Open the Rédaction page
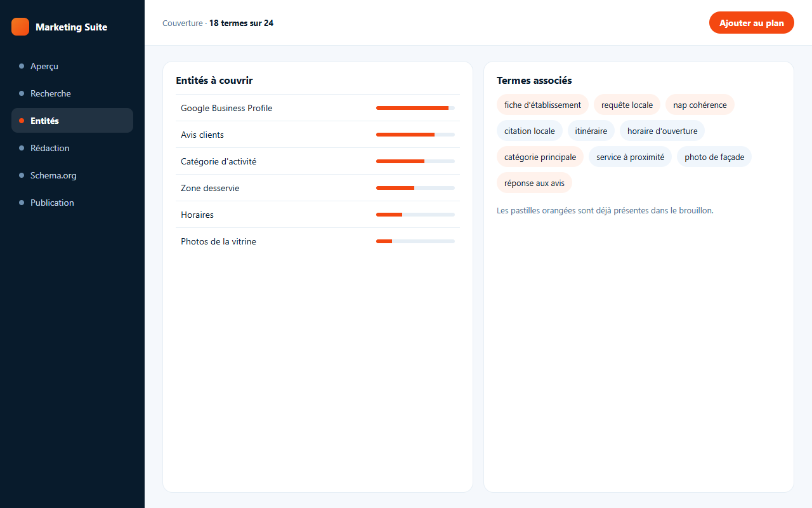 coord(72,148)
